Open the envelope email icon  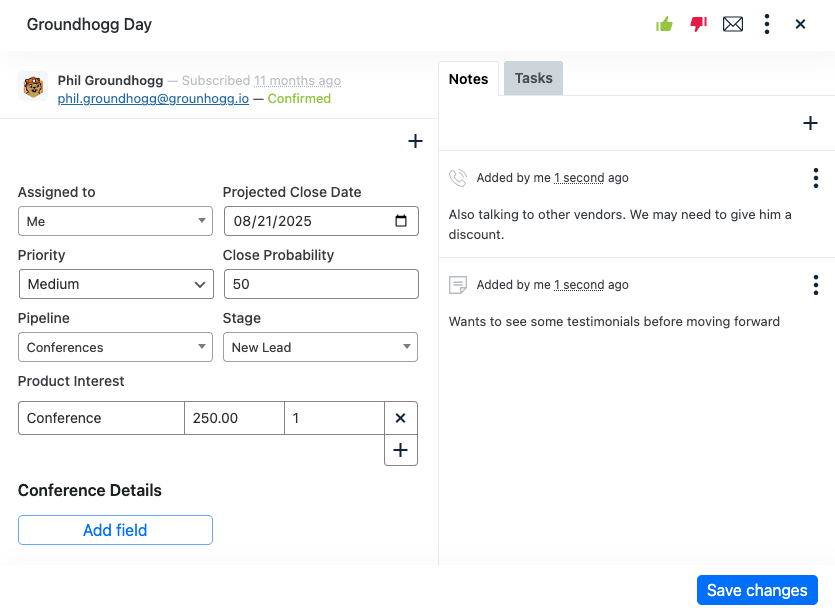[x=733, y=24]
